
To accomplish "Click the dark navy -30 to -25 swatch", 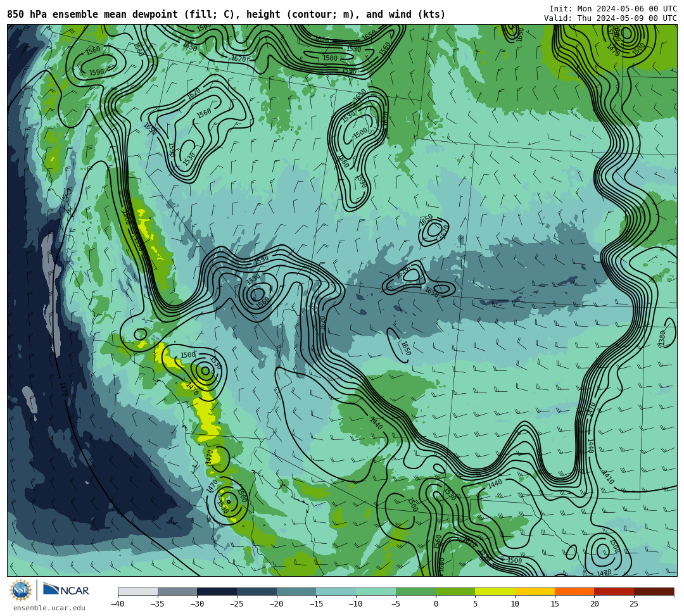I will (x=217, y=591).
